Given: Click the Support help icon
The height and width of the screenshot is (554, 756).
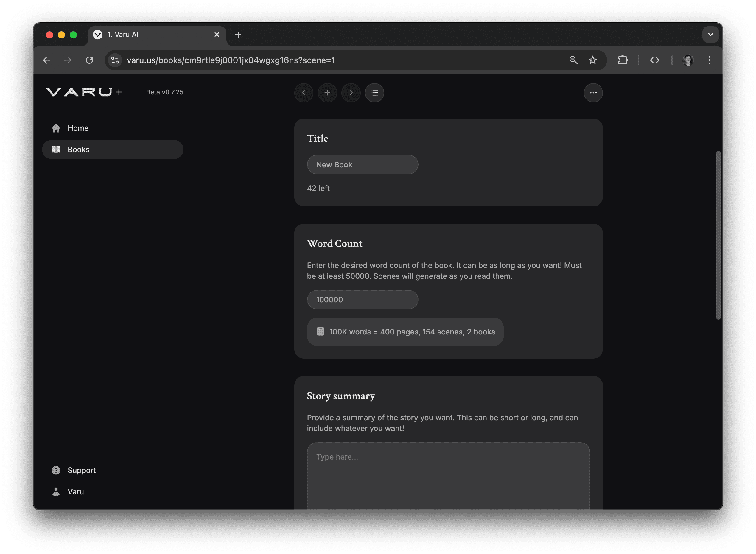Looking at the screenshot, I should pos(56,470).
